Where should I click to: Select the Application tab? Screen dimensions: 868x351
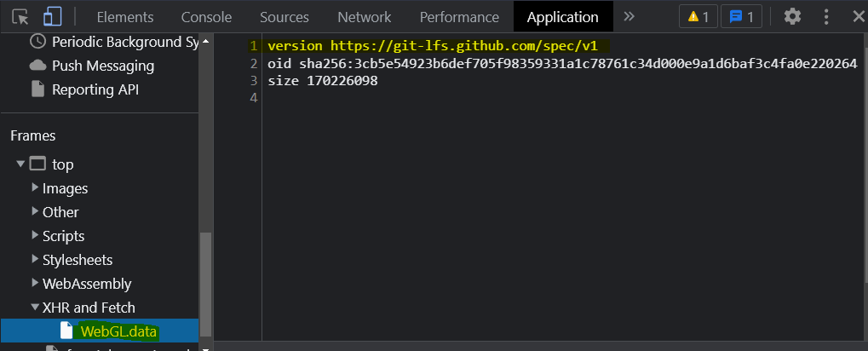[x=562, y=17]
